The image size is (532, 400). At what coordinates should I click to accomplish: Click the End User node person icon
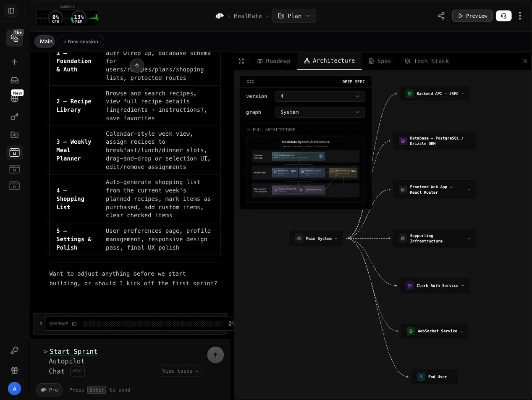point(421,377)
